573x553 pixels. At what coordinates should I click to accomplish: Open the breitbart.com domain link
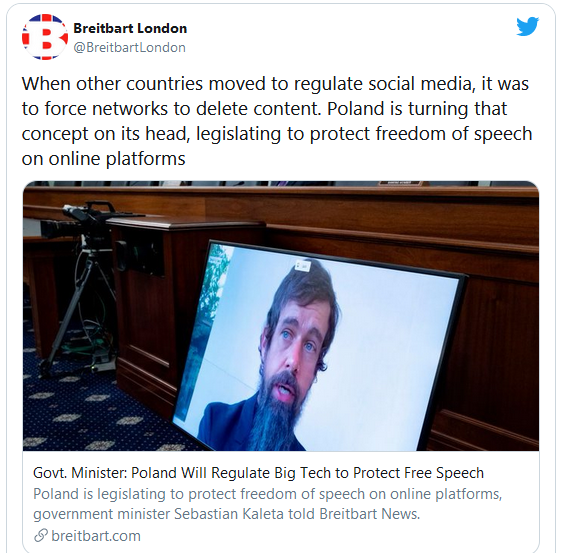click(96, 536)
